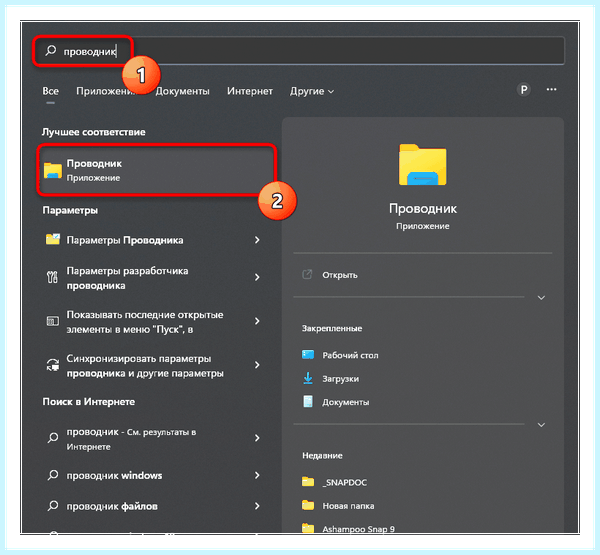Viewport: 600px width, 555px height.
Task: Open the Другие dropdown filter
Action: pos(311,91)
